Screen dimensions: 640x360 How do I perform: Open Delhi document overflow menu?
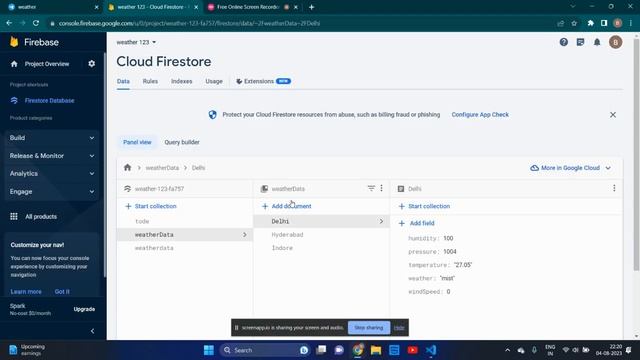point(614,188)
